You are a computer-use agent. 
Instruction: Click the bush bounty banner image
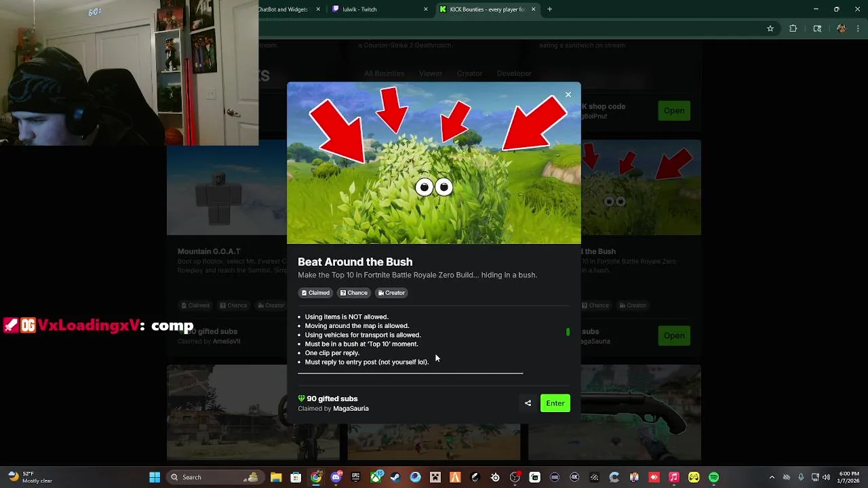pyautogui.click(x=434, y=163)
